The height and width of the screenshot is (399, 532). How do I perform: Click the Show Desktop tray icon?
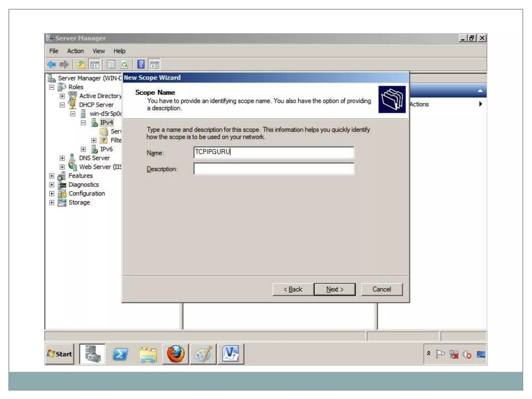pyautogui.click(x=481, y=354)
